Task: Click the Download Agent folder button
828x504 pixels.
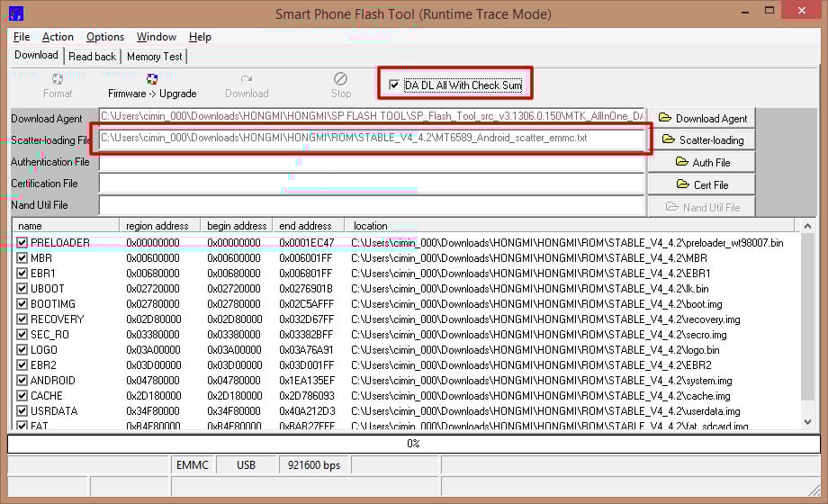Action: click(x=701, y=118)
